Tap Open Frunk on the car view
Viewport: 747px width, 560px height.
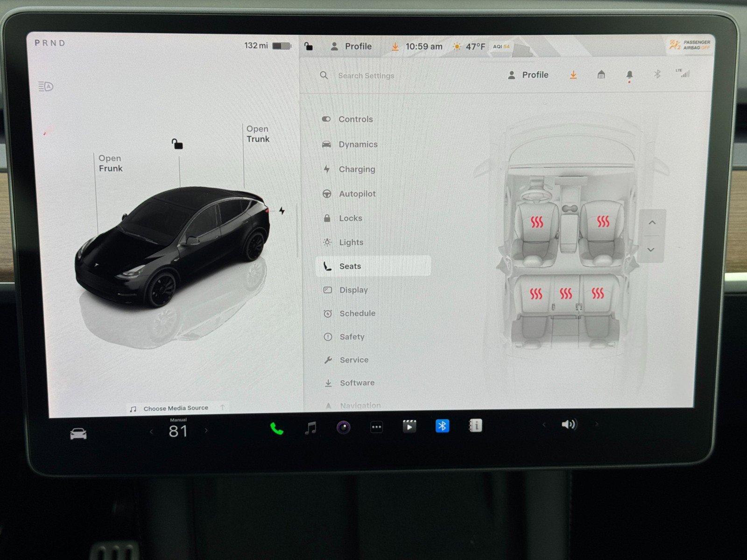pyautogui.click(x=110, y=163)
